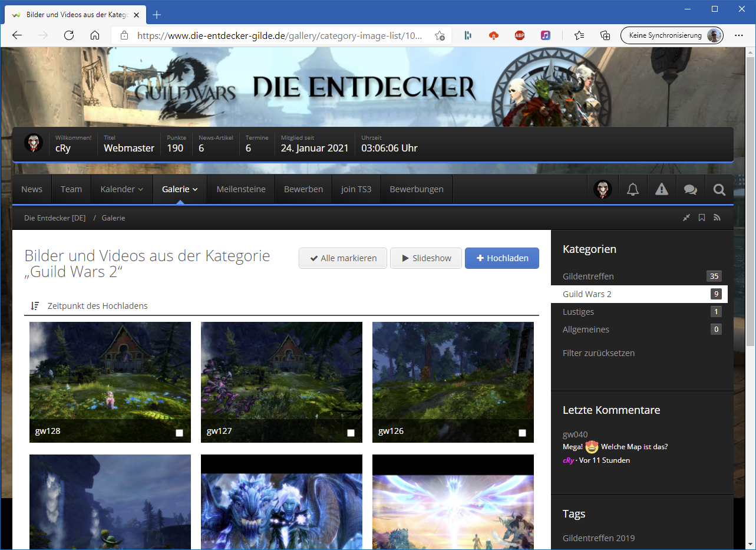756x550 pixels.
Task: Tick the checkbox on image gw127
Action: [x=351, y=433]
